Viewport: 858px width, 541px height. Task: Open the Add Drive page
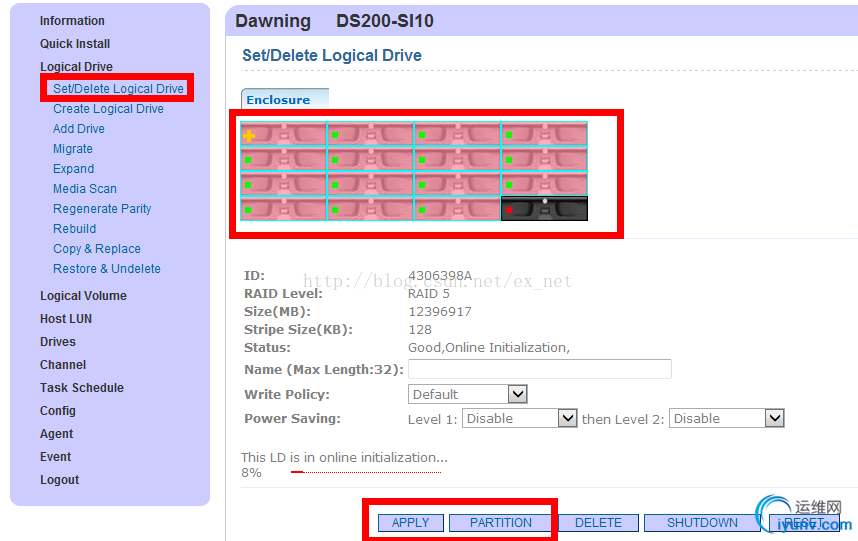79,129
